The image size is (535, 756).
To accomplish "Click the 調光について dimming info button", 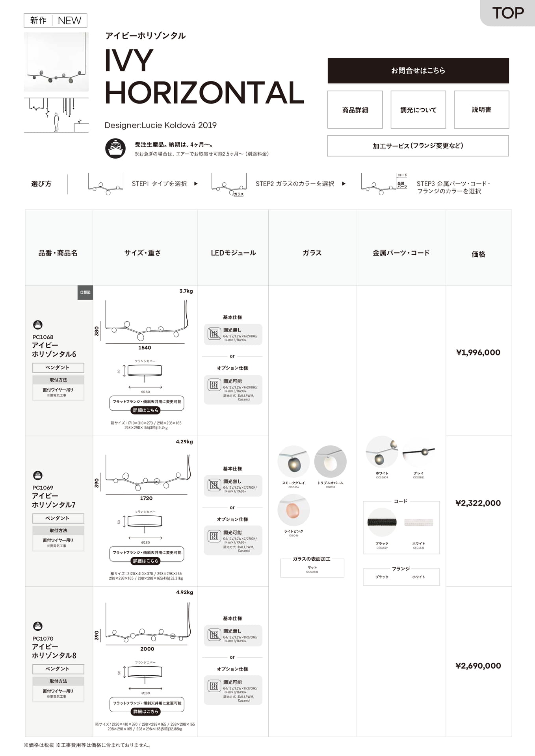I will (x=418, y=110).
